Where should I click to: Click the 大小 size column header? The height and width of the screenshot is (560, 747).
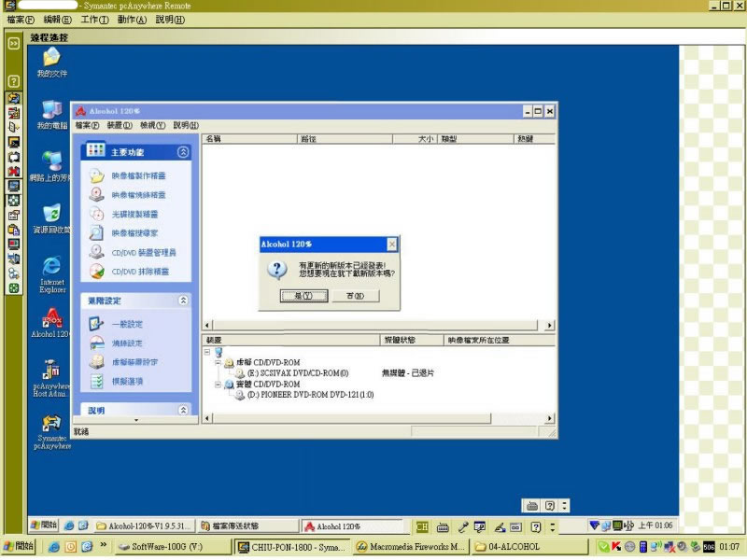coord(414,139)
